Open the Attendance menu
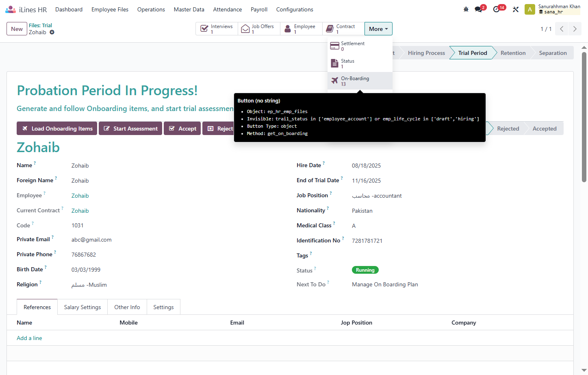The height and width of the screenshot is (375, 588). pos(228,9)
